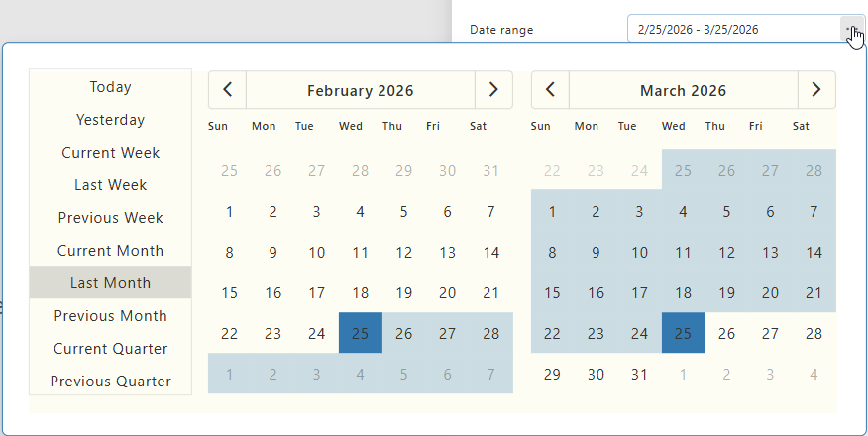Screen dimensions: 868x436
Task: Open February 2026 month header selector
Action: pyautogui.click(x=360, y=91)
